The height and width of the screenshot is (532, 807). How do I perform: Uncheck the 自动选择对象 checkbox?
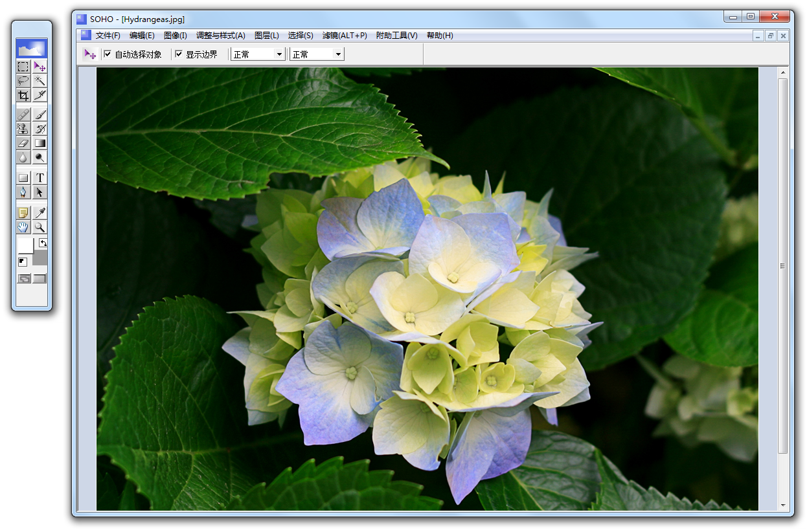(x=108, y=54)
